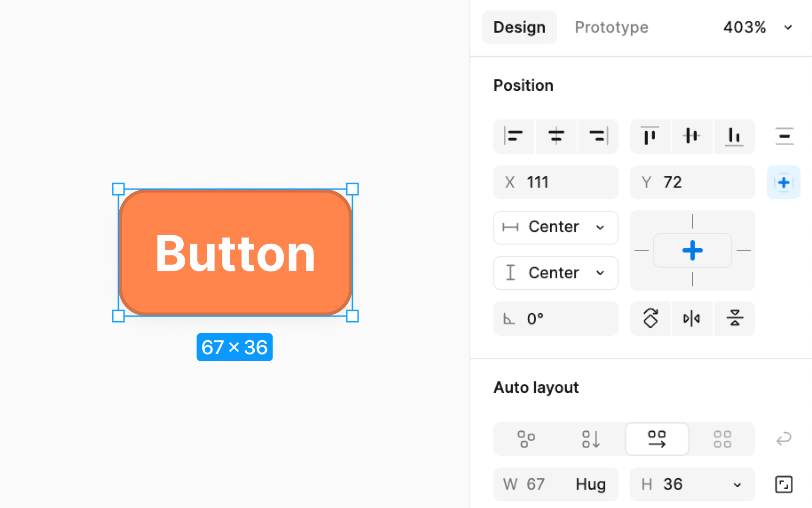Switch auto layout to grid

[x=722, y=439]
